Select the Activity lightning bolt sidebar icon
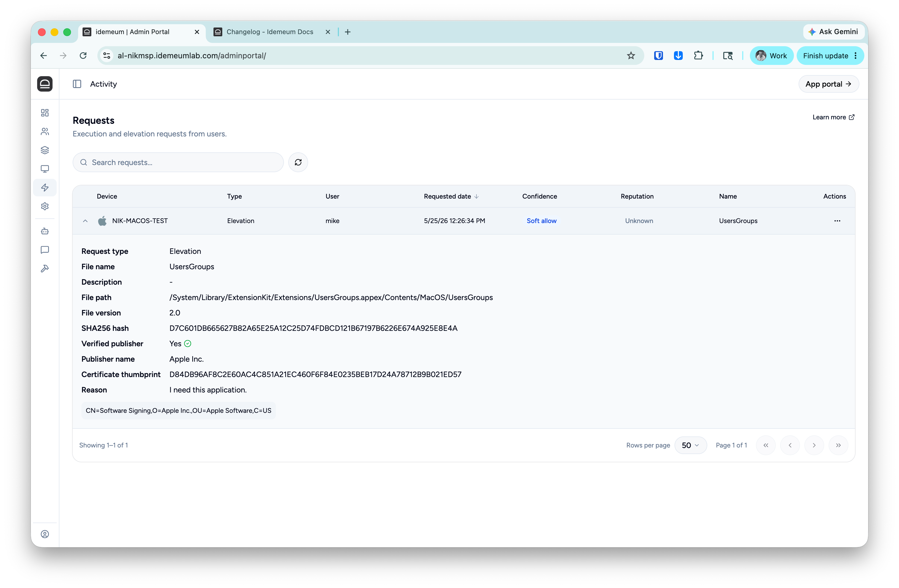The height and width of the screenshot is (588, 899). (x=45, y=187)
